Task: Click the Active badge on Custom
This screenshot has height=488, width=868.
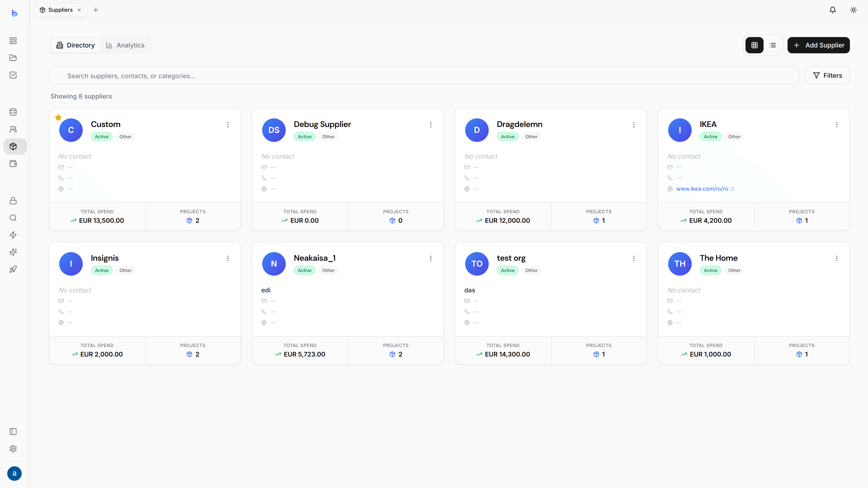Action: tap(102, 137)
